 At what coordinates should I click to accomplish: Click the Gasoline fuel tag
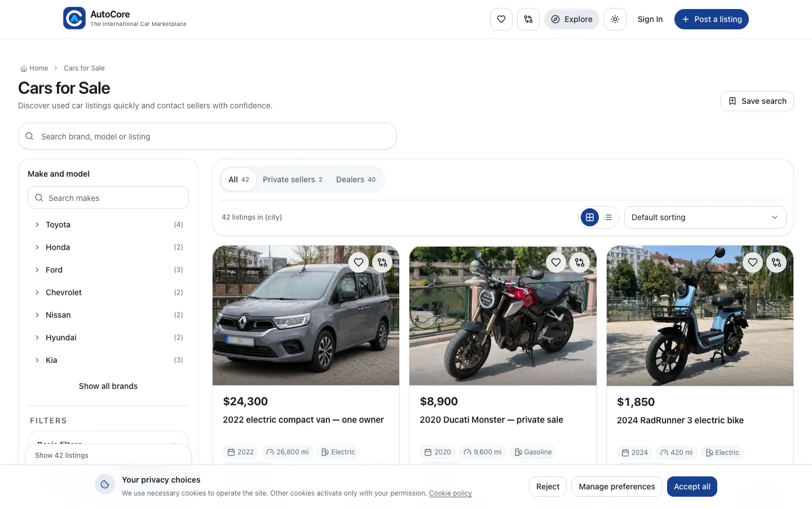pyautogui.click(x=533, y=452)
